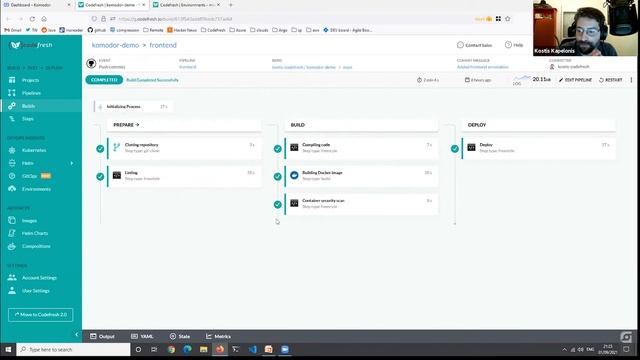Viewport: 640px width, 360px height.
Task: Expand the Initializing Process step
Action: (x=133, y=107)
